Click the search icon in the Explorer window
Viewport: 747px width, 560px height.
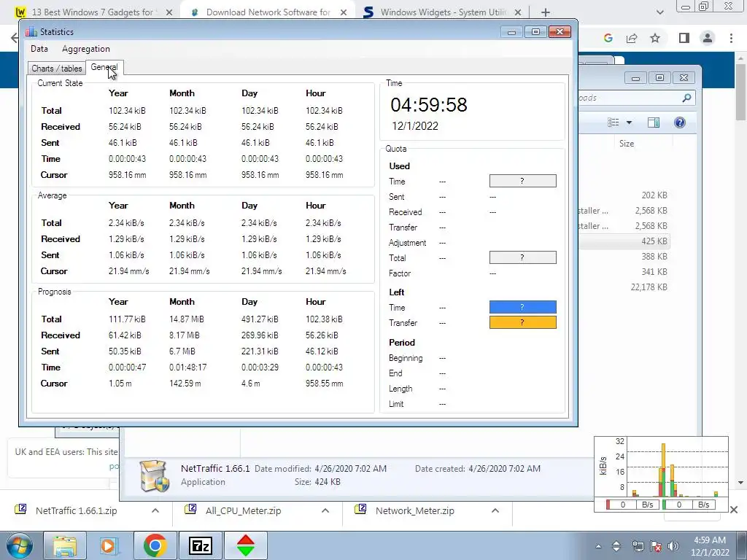pos(686,98)
